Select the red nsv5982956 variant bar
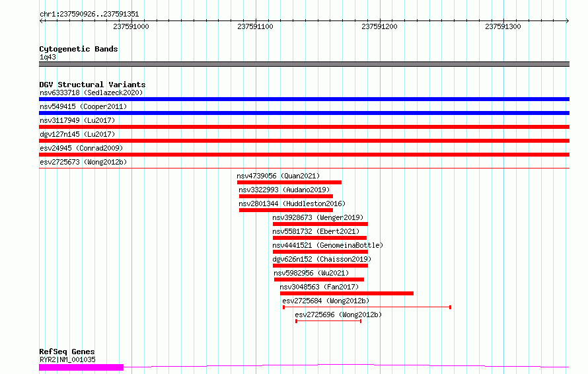588x374 pixels. click(319, 280)
